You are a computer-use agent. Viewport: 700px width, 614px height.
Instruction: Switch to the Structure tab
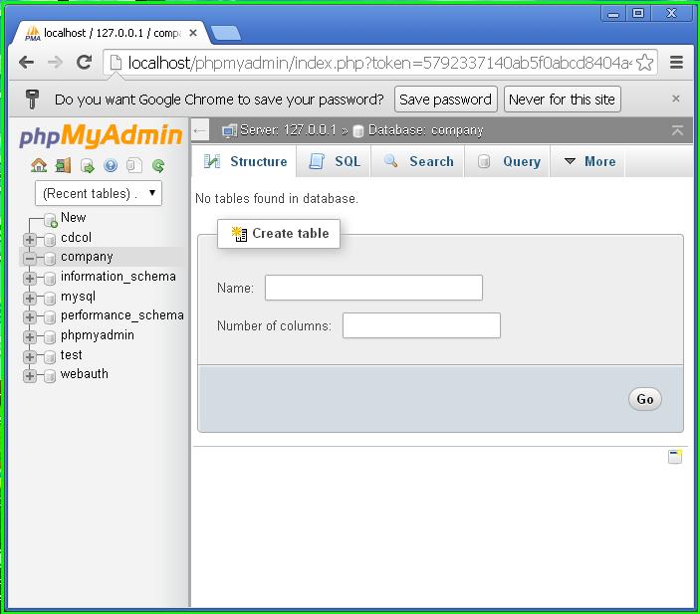tap(244, 161)
